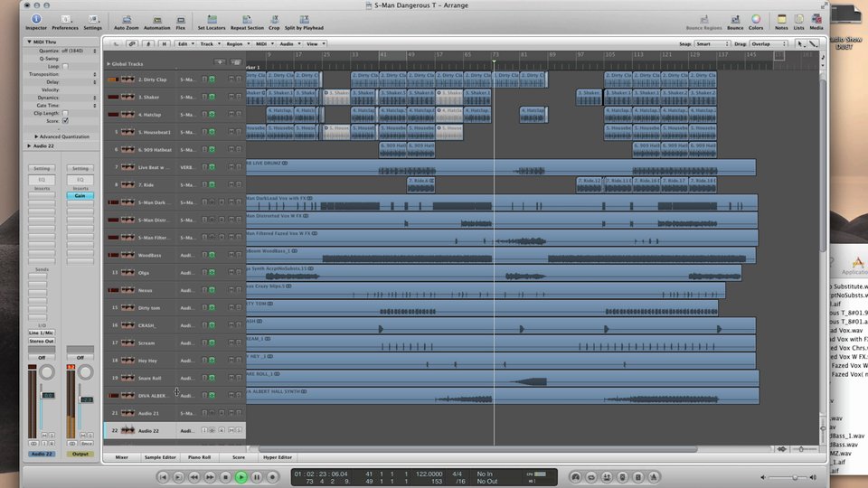Click Split by Playhead icon
This screenshot has height=488, width=868.
tap(304, 21)
